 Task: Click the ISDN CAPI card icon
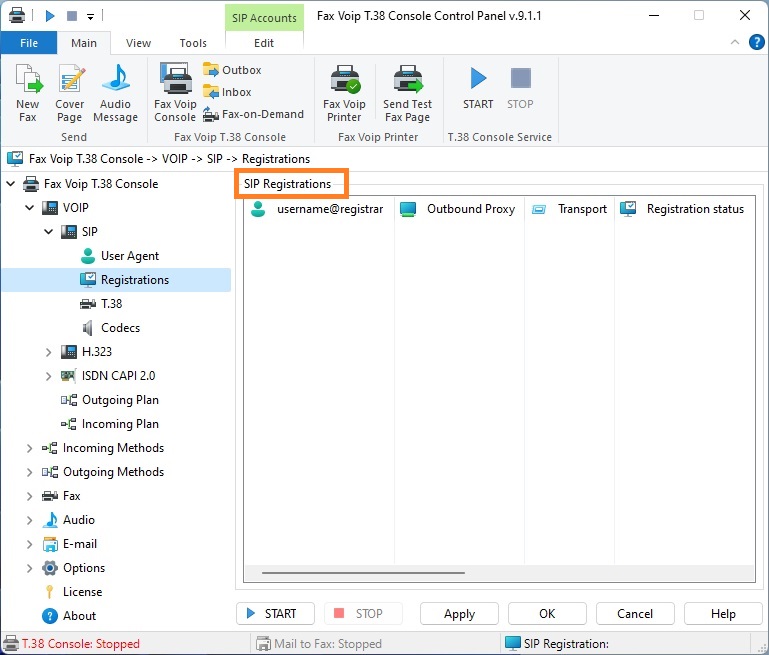pyautogui.click(x=68, y=376)
